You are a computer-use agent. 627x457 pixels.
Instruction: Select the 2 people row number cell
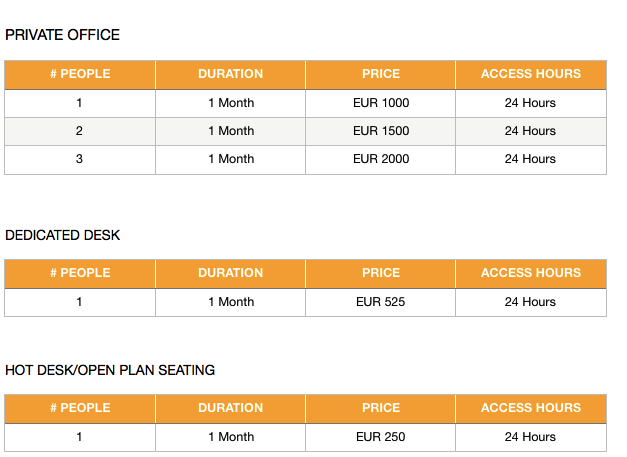[80, 131]
